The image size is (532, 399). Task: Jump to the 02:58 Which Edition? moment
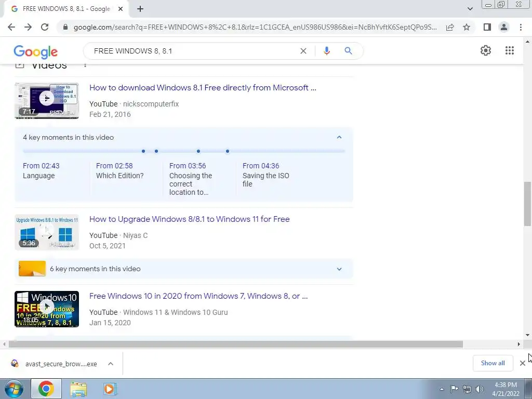(120, 170)
